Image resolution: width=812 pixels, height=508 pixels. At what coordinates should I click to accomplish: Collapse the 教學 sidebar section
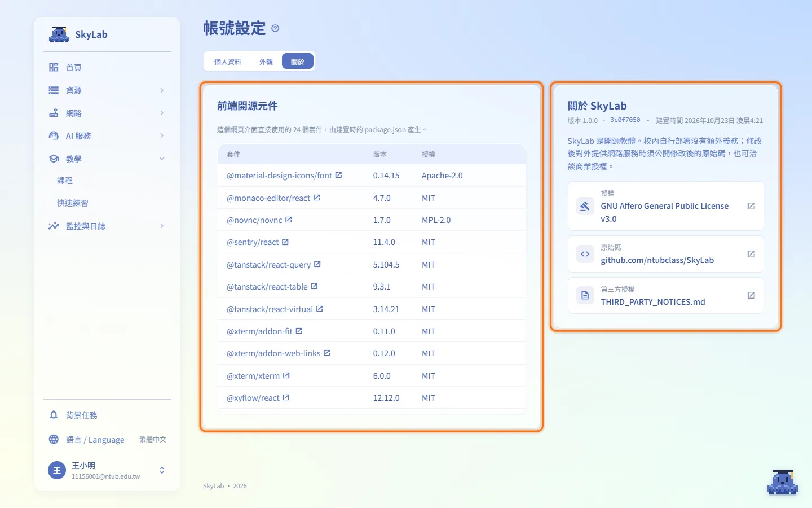point(107,159)
